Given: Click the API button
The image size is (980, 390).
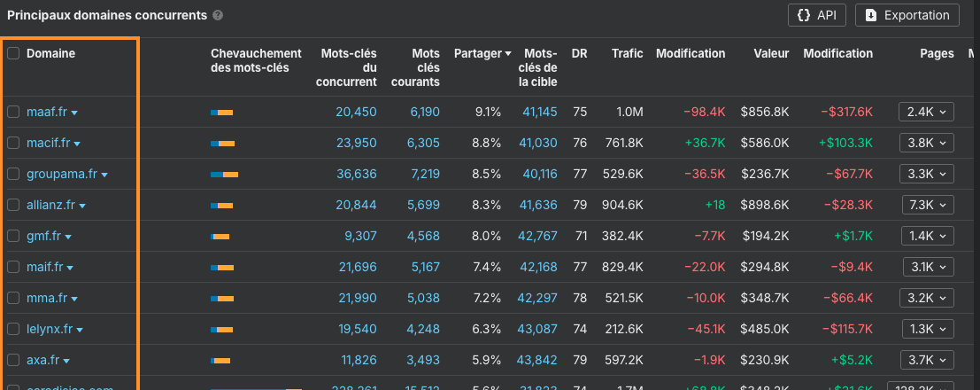Looking at the screenshot, I should (x=817, y=15).
